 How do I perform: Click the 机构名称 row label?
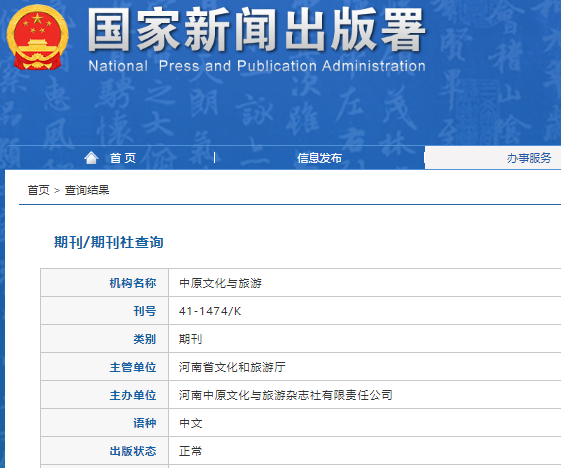(x=133, y=283)
